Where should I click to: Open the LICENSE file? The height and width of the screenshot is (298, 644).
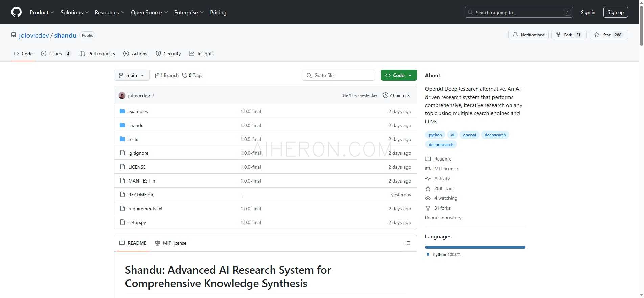(137, 167)
